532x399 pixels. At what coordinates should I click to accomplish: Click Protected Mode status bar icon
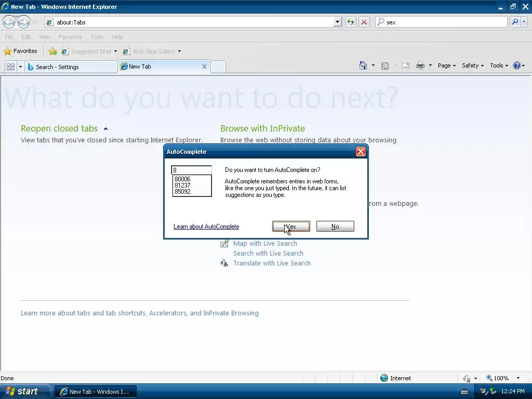[467, 378]
